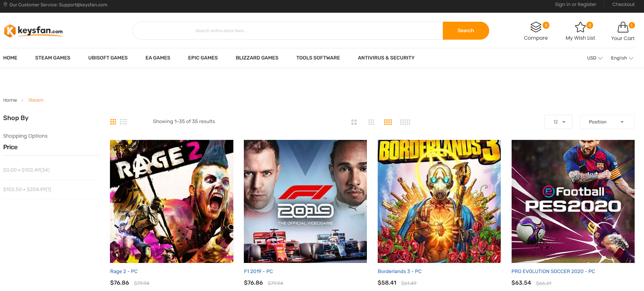Go to Checkout link
Image resolution: width=644 pixels, height=291 pixels.
(623, 4)
